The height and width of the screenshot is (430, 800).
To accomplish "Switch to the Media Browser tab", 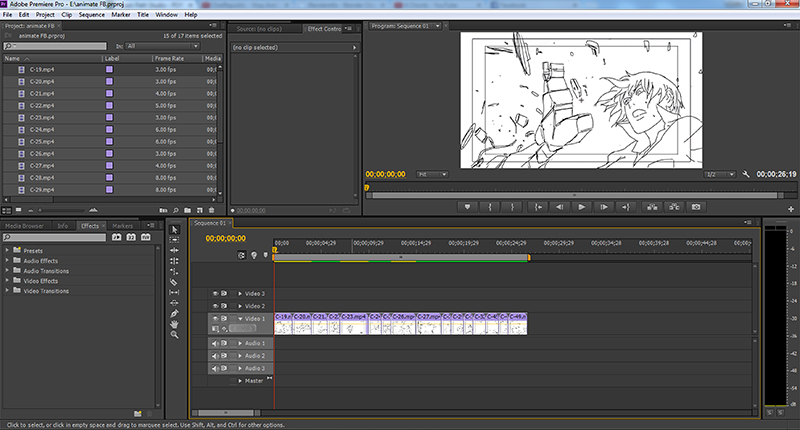I will coord(24,226).
